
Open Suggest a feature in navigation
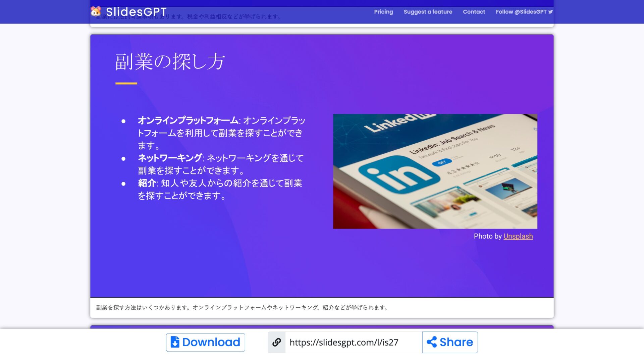pyautogui.click(x=428, y=12)
